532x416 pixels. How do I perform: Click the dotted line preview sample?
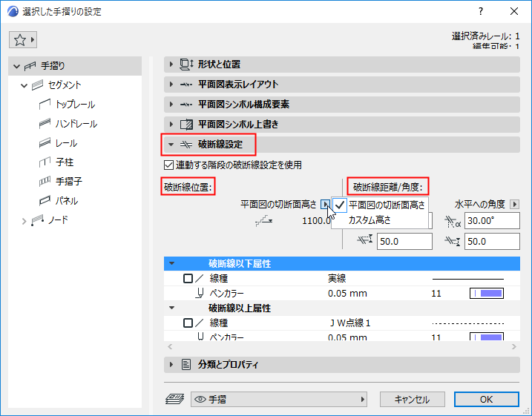tap(468, 323)
